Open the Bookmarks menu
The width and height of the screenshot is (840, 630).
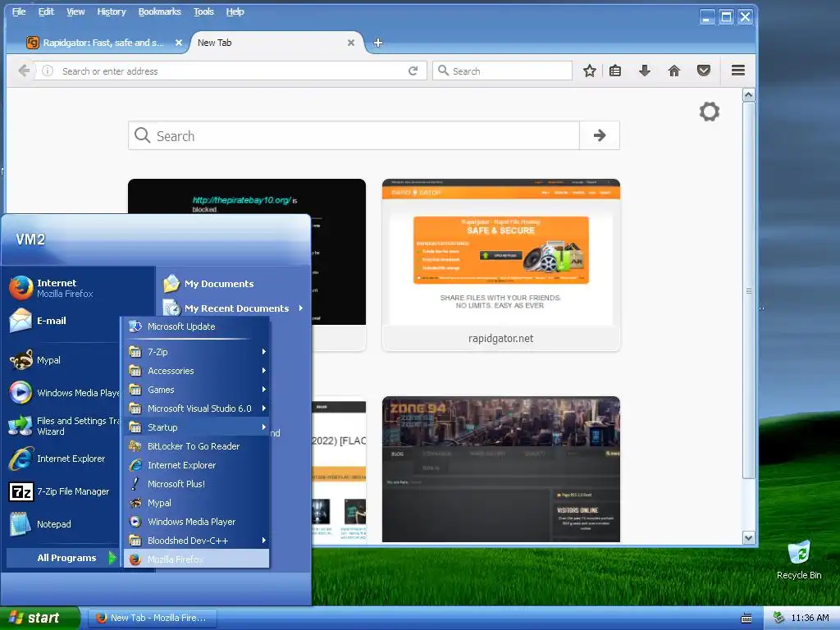[160, 11]
